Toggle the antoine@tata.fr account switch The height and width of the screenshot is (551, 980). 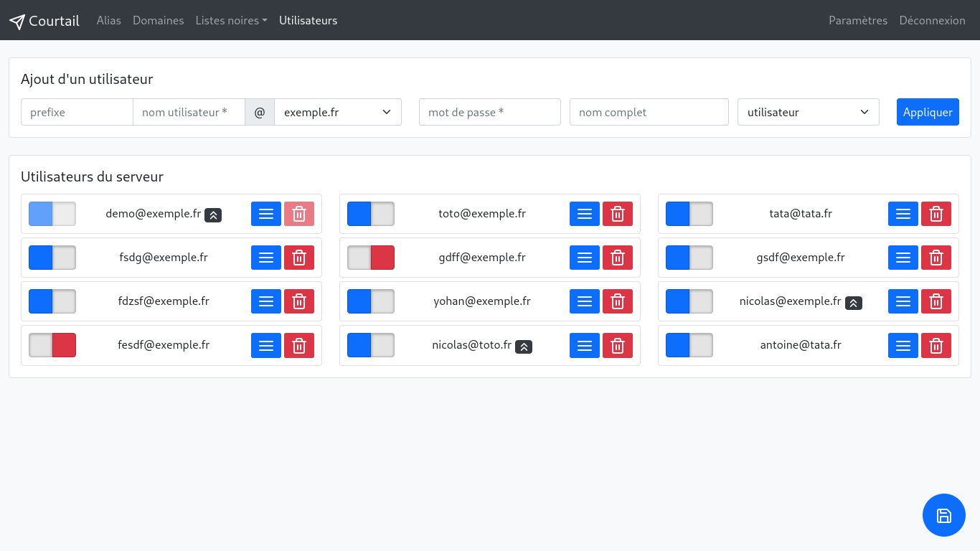pyautogui.click(x=689, y=345)
